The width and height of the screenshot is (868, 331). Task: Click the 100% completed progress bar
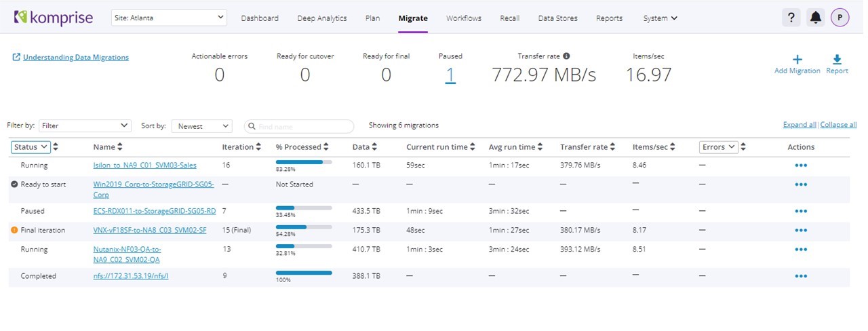[304, 273]
